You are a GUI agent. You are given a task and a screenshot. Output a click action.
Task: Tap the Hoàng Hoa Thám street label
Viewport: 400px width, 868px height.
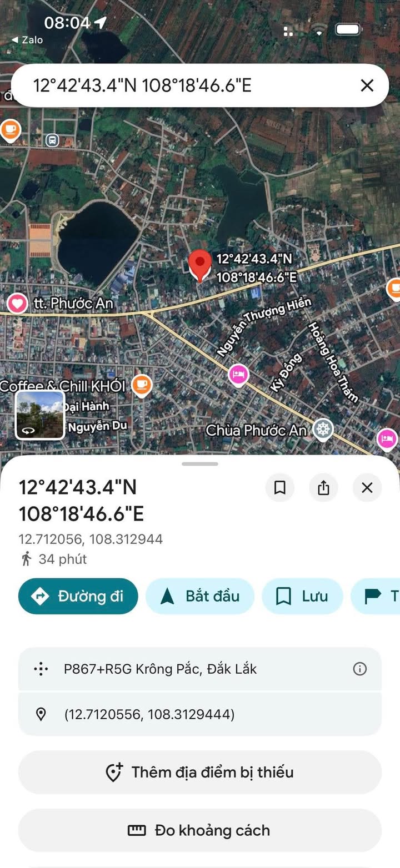[333, 362]
